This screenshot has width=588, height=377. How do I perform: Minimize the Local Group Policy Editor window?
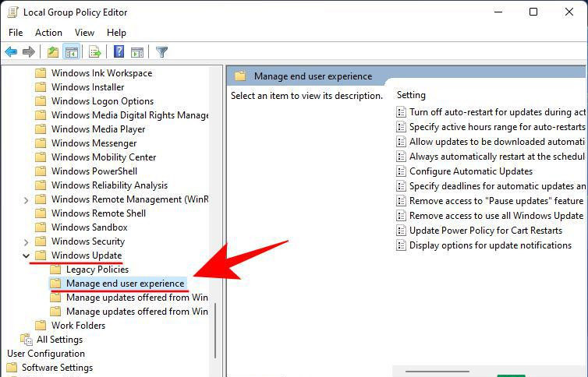(498, 12)
